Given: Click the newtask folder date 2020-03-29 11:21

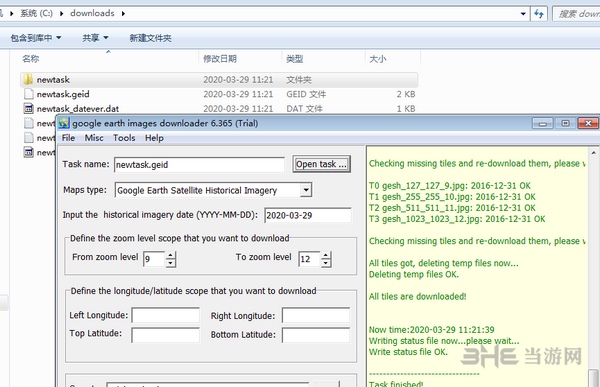Looking at the screenshot, I should click(238, 80).
